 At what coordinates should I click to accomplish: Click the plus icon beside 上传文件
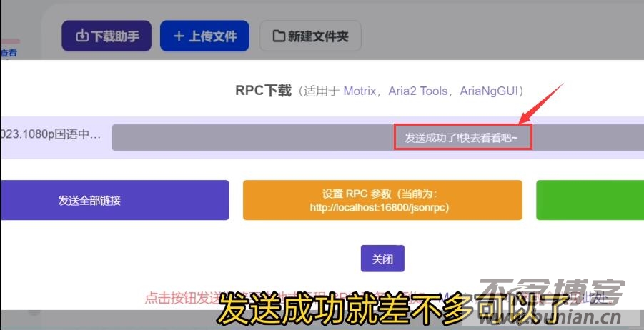179,36
